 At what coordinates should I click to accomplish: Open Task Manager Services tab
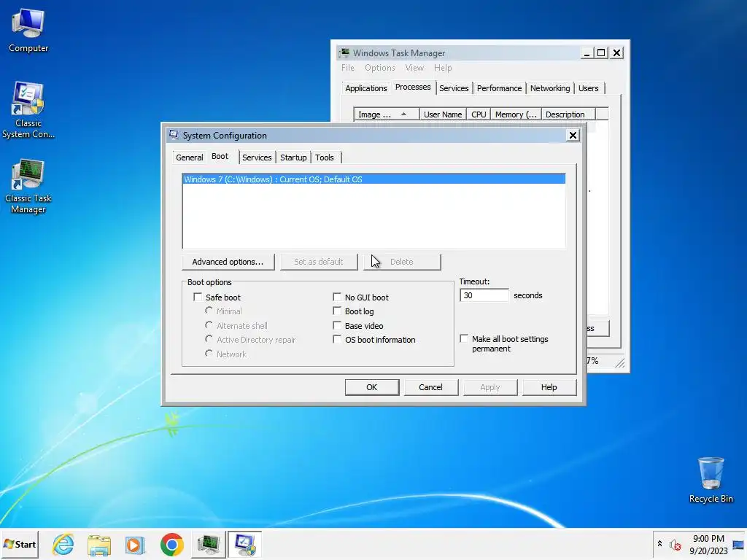(454, 88)
